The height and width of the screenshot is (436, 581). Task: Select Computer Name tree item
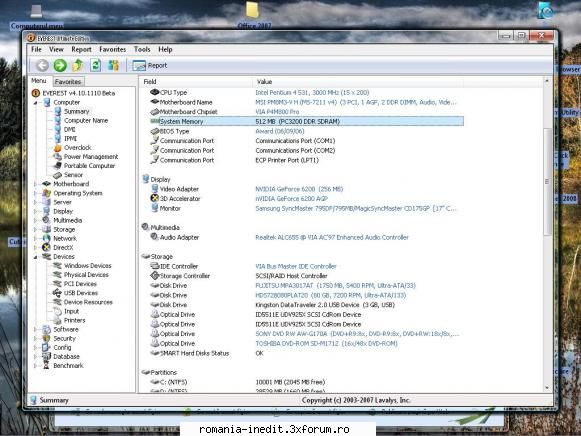pyautogui.click(x=86, y=120)
